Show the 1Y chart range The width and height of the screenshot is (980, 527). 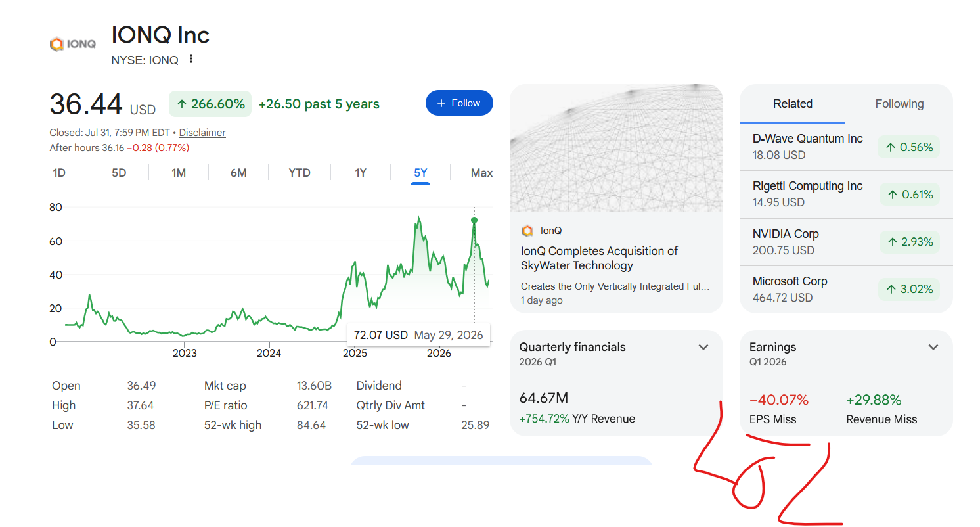[x=361, y=173]
